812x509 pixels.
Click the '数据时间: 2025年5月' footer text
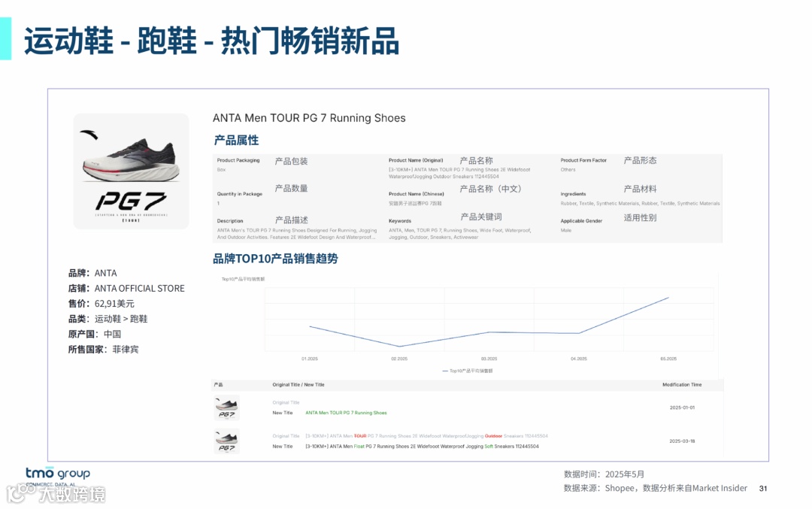[x=604, y=474]
